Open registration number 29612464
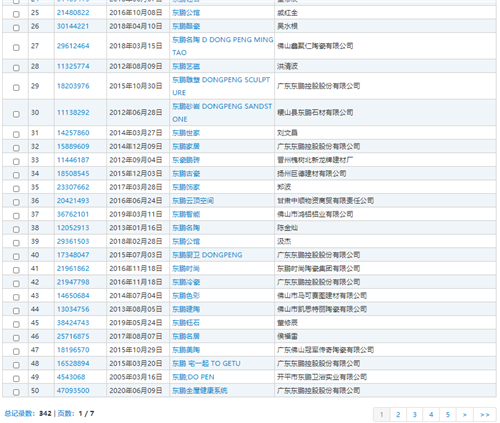The height and width of the screenshot is (423, 500). [73, 46]
